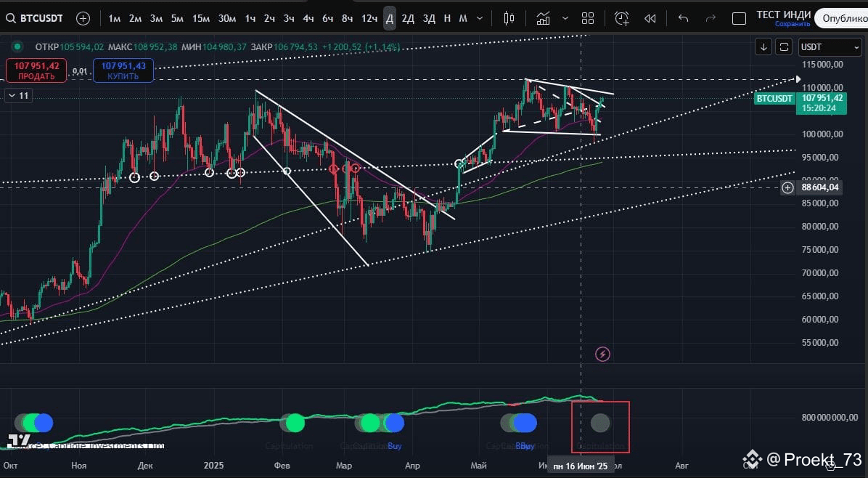This screenshot has height=478, width=868.
Task: Open the indicators panel
Action: click(x=543, y=19)
